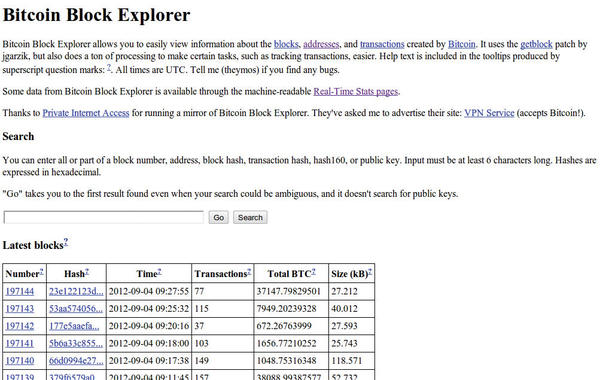The width and height of the screenshot is (600, 380).
Task: Click Total BTC value 7949.20239328
Action: (286, 309)
